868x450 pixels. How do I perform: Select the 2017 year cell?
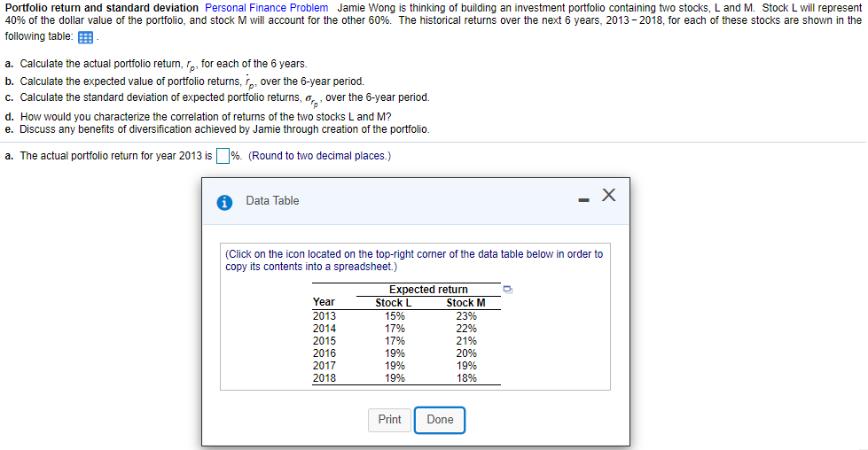click(x=324, y=366)
